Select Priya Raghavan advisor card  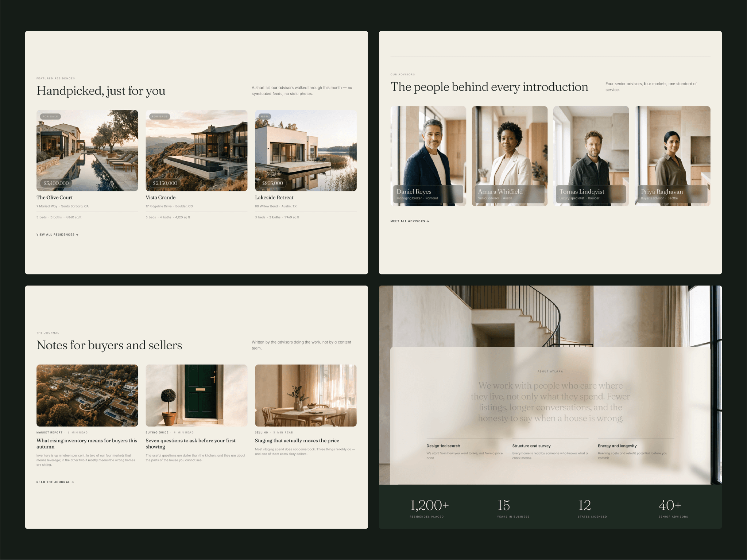click(673, 156)
